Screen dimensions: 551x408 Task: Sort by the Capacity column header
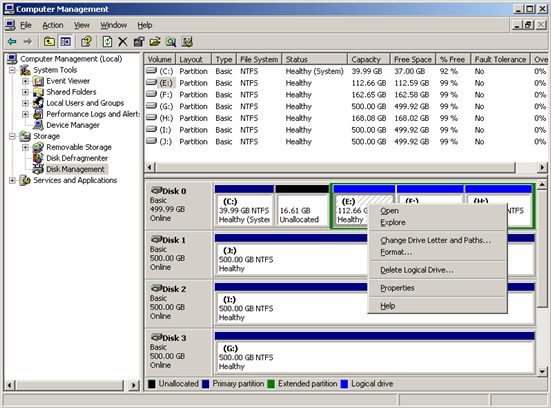369,59
